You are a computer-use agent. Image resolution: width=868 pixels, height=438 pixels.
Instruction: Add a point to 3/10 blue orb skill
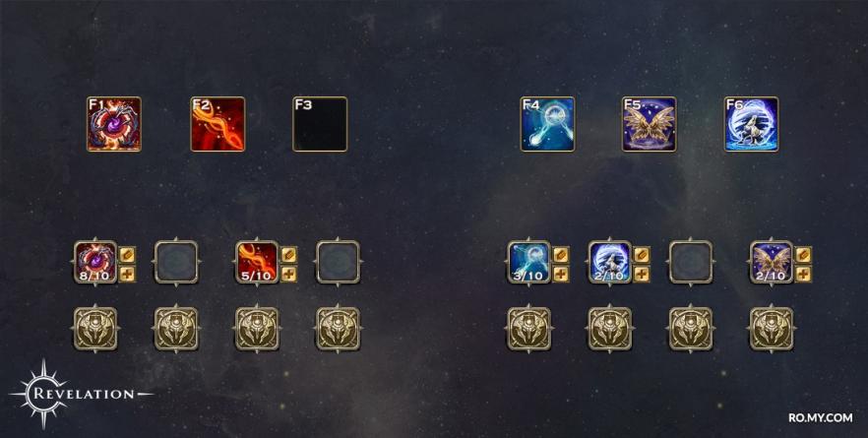point(561,274)
